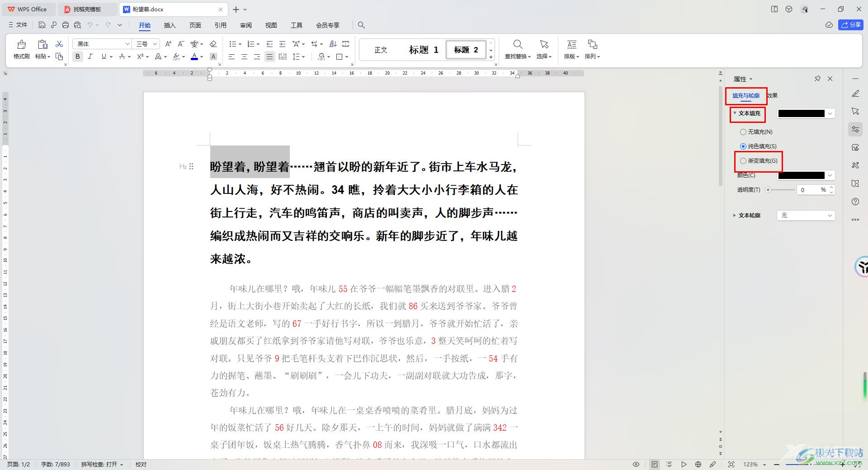Viewport: 868px width, 470px height.
Task: Apply the 标题 1 style
Action: pos(424,50)
